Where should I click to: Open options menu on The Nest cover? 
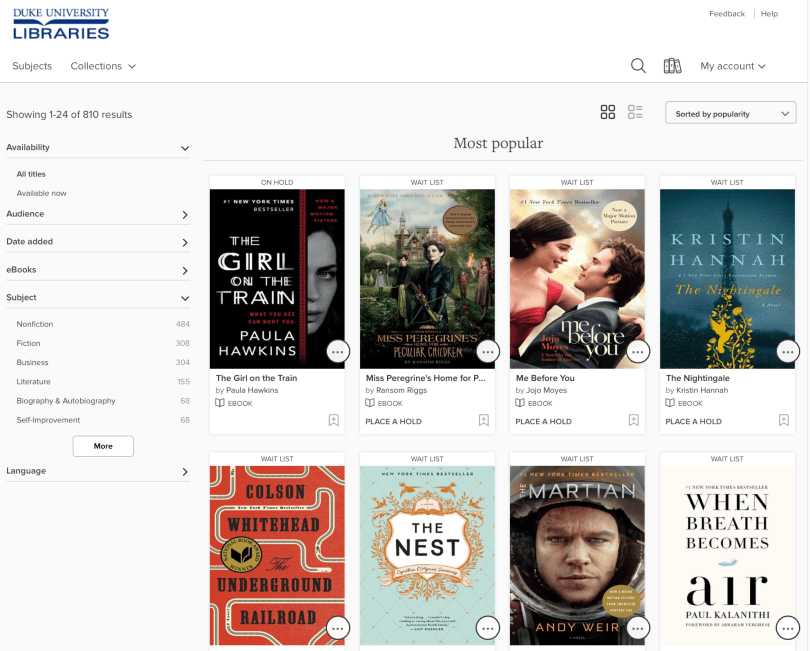pos(488,627)
